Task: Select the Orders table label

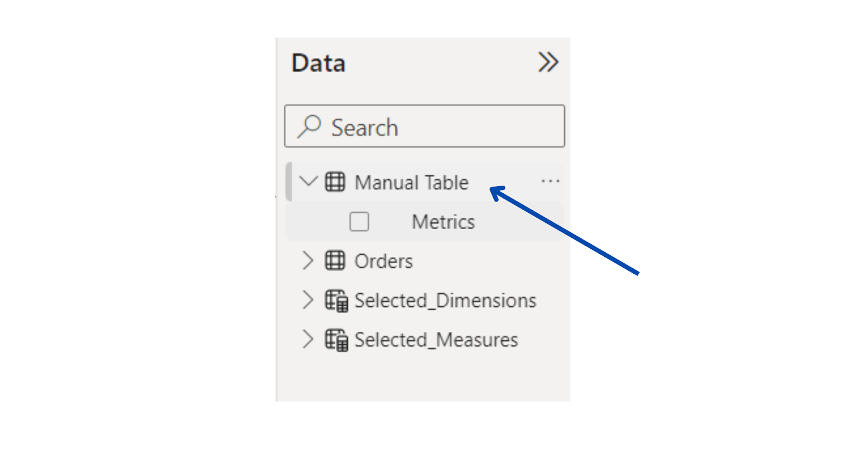Action: [x=384, y=261]
